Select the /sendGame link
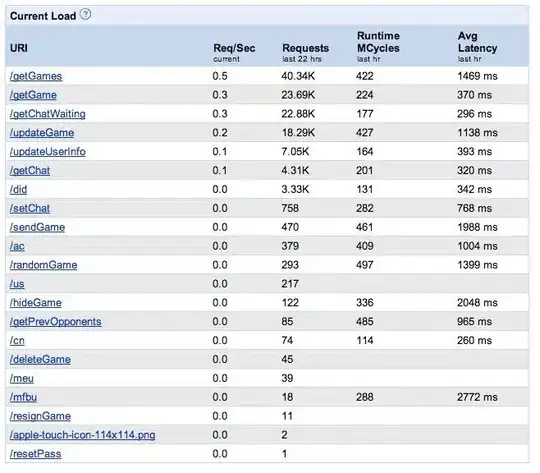This screenshot has width=540, height=473. pos(37,227)
